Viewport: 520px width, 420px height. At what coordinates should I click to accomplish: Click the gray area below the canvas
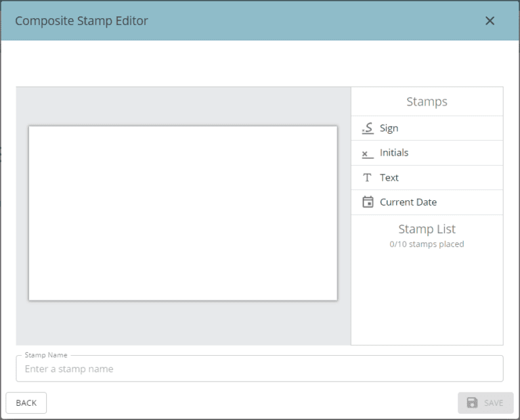pos(183,323)
